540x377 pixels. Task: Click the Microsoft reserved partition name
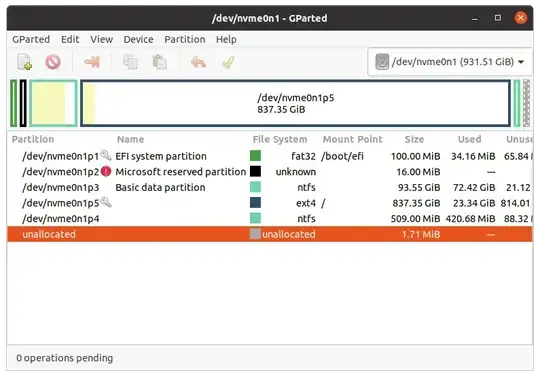coord(180,171)
